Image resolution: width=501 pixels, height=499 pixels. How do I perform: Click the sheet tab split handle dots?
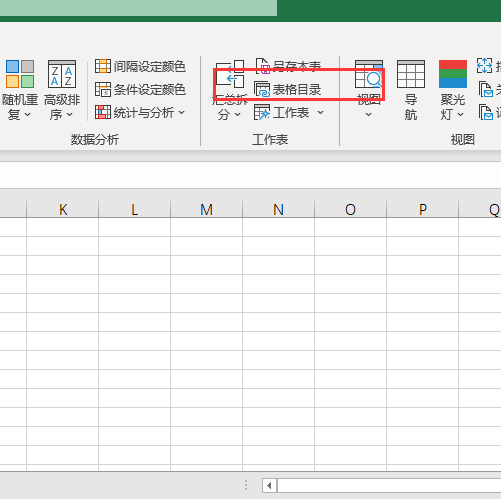click(x=246, y=485)
